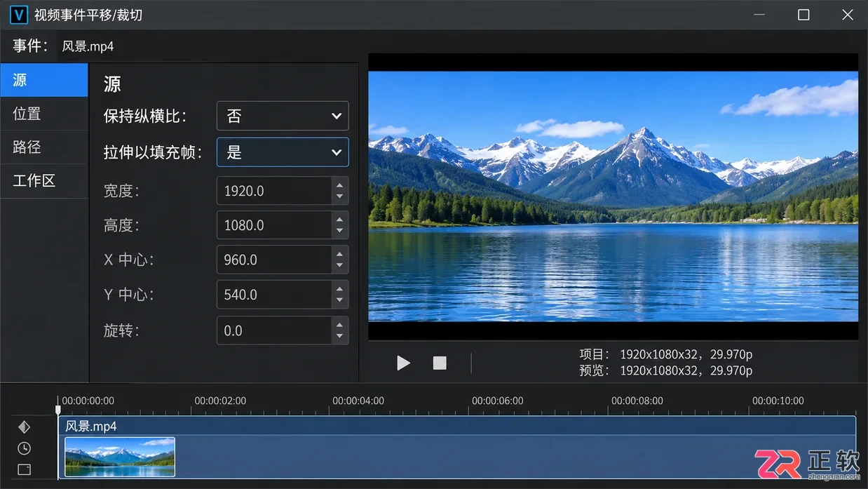868x489 pixels.
Task: Open the 保持纵横比 dropdown
Action: coord(283,116)
